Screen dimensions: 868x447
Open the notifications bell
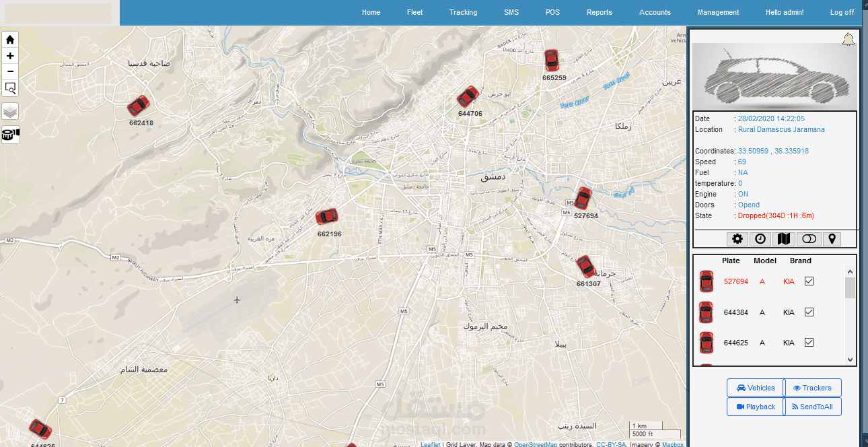(848, 39)
